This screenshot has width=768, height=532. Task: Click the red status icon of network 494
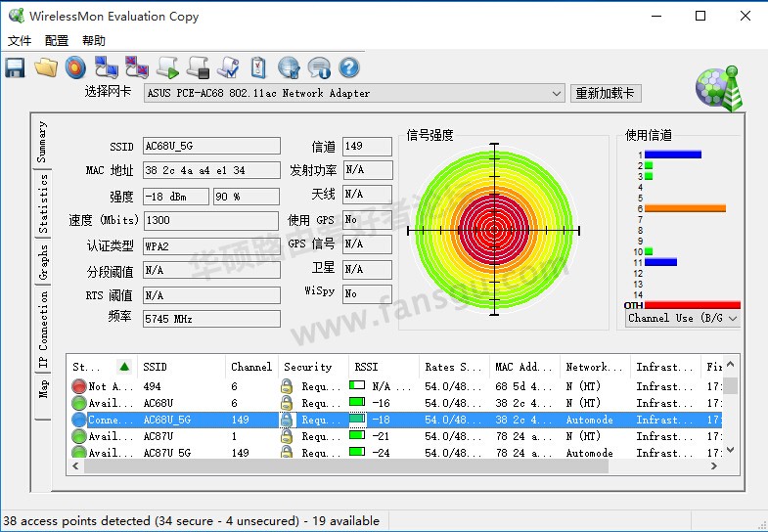coord(79,386)
